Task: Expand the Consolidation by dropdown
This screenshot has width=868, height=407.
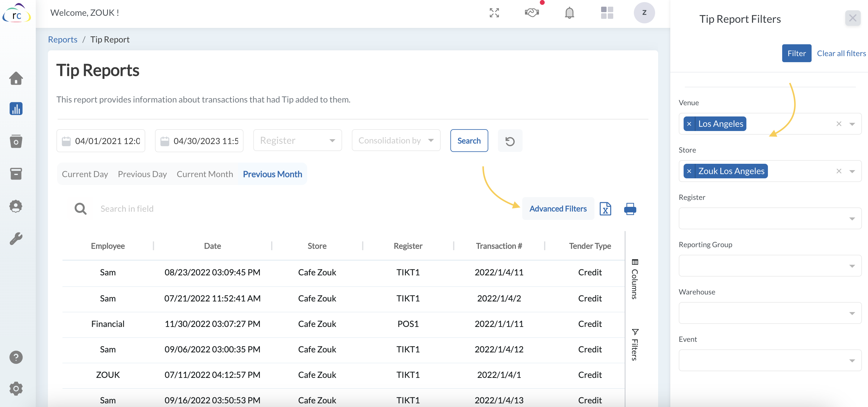Action: 396,140
